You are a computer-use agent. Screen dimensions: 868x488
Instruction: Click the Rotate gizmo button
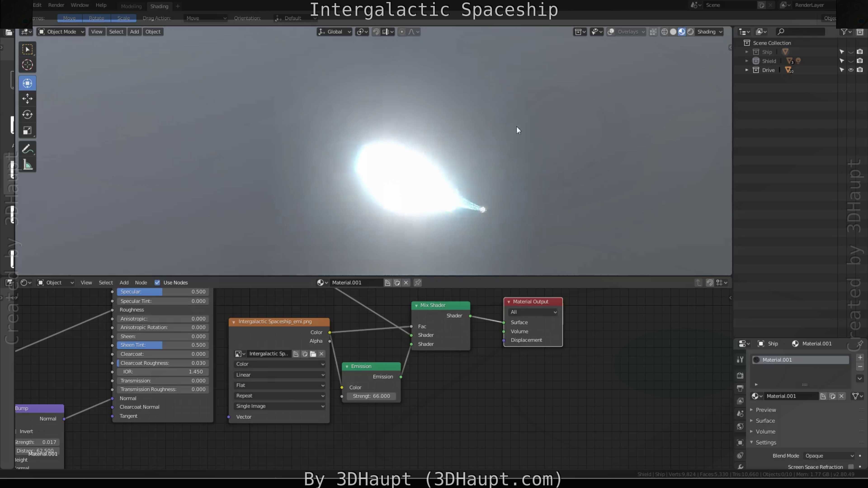(x=96, y=18)
